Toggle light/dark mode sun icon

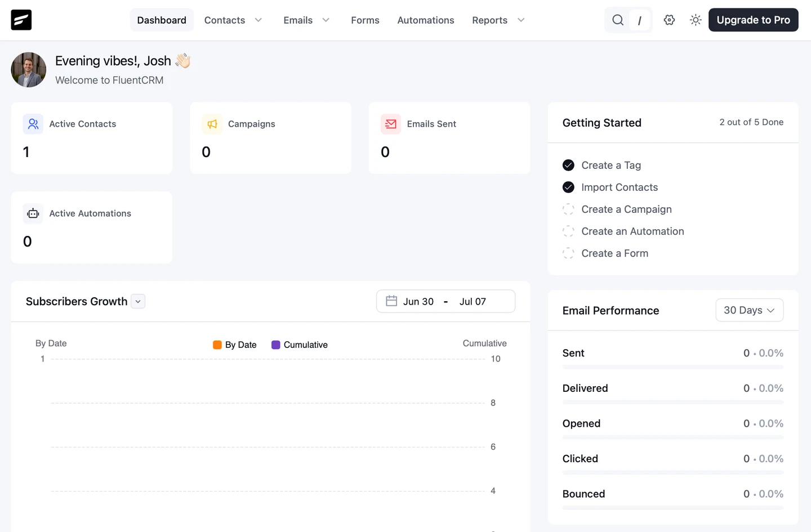tap(696, 20)
